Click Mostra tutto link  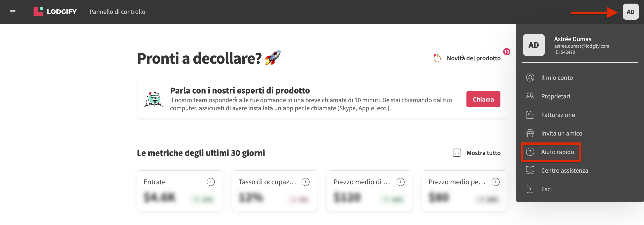click(483, 153)
